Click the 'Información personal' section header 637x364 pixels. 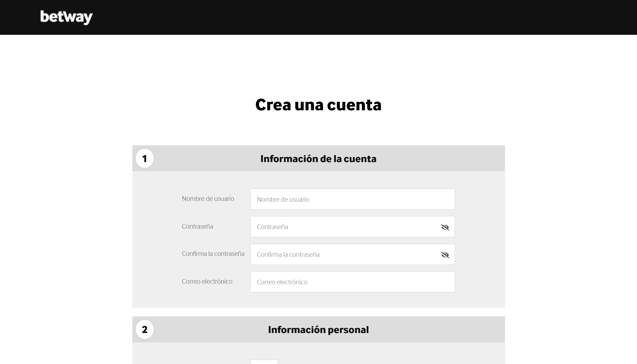coord(318,330)
